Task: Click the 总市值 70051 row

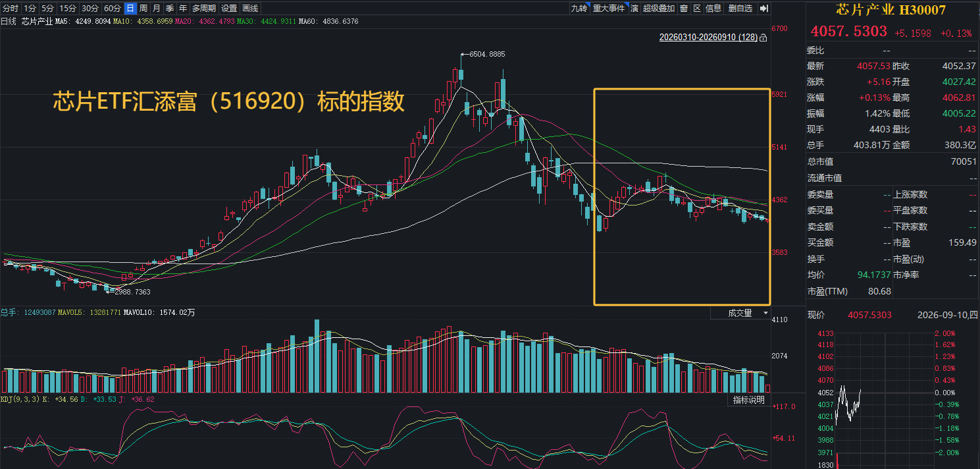Action: pyautogui.click(x=892, y=161)
